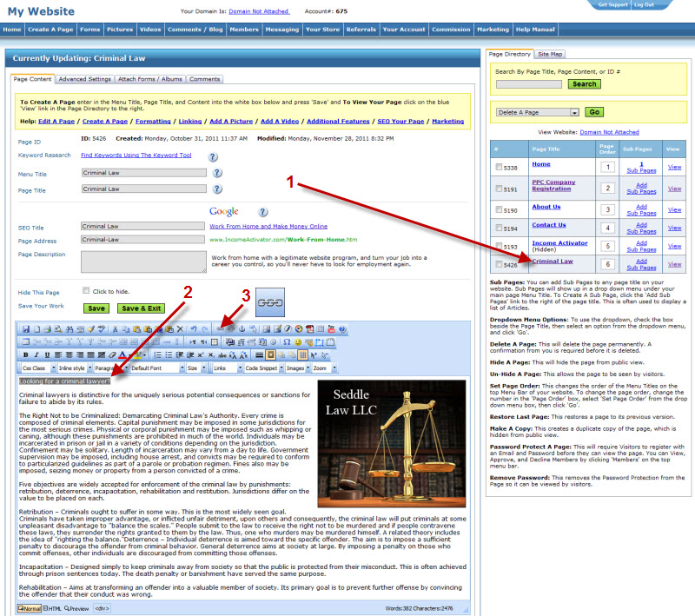Screen dimensions: 695x616
Task: Open the image manager icon
Action: (267, 329)
